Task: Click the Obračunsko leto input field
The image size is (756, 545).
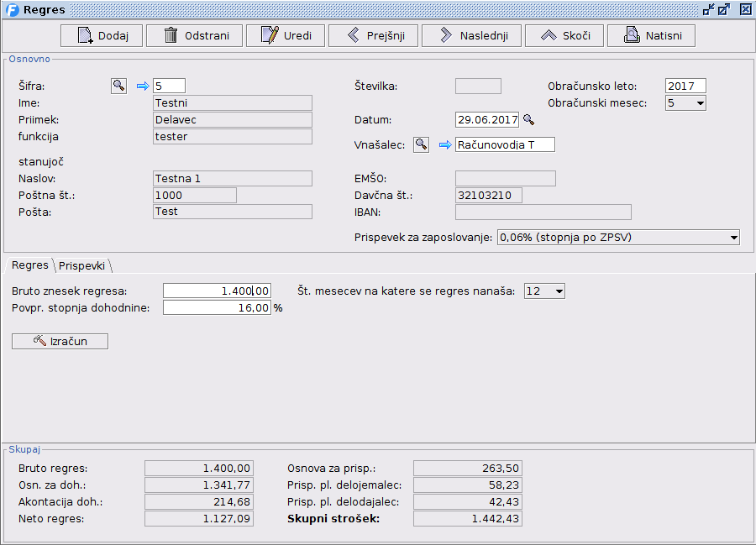Action: [685, 86]
